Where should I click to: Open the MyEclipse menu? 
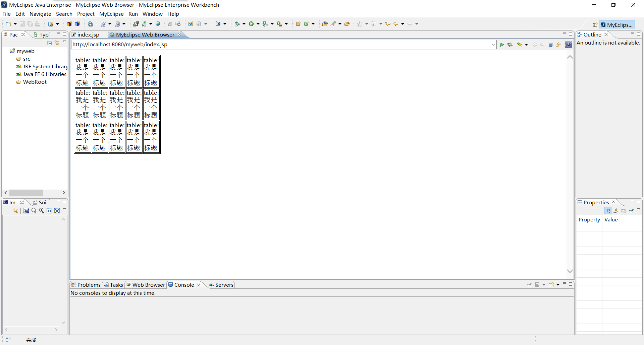pos(111,14)
